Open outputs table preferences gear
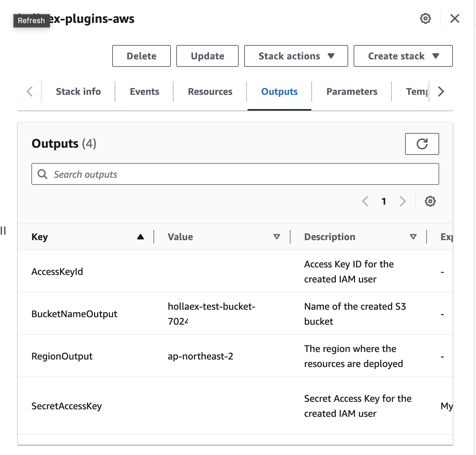The image size is (476, 455). [x=430, y=201]
